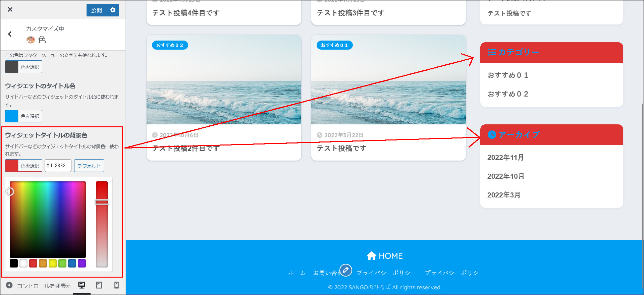This screenshot has width=644, height=295.
Task: Open the 2022年11月 archive link
Action: click(505, 157)
